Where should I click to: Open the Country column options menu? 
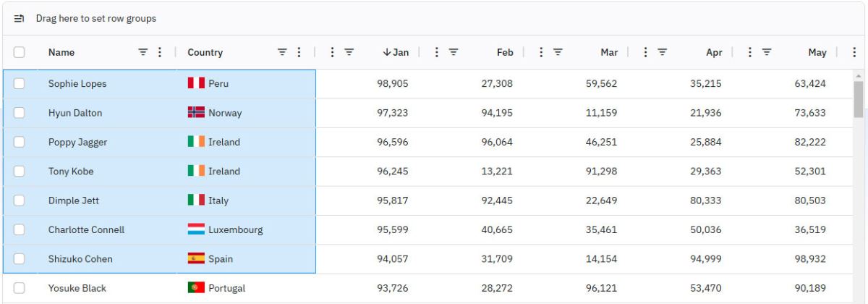tap(299, 52)
